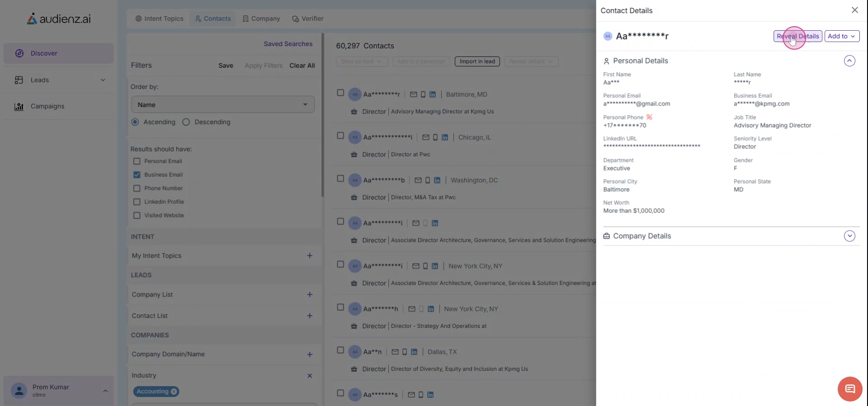This screenshot has height=406, width=868.
Task: Add a My Intent Topics filter
Action: 310,256
